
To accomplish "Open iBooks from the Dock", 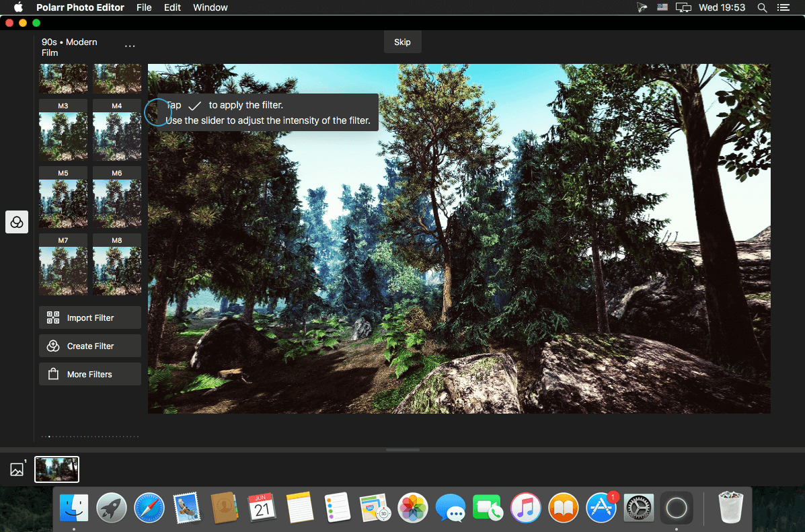I will tap(563, 508).
